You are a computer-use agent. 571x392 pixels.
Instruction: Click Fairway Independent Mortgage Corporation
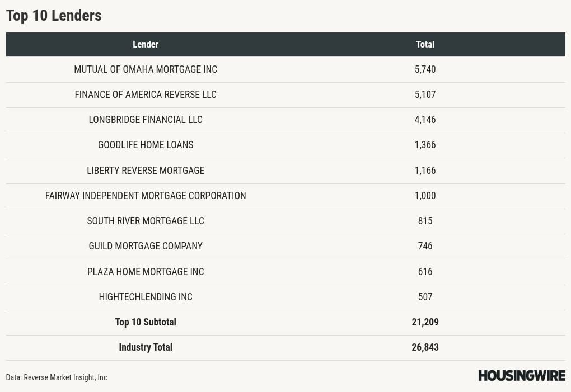click(x=146, y=196)
